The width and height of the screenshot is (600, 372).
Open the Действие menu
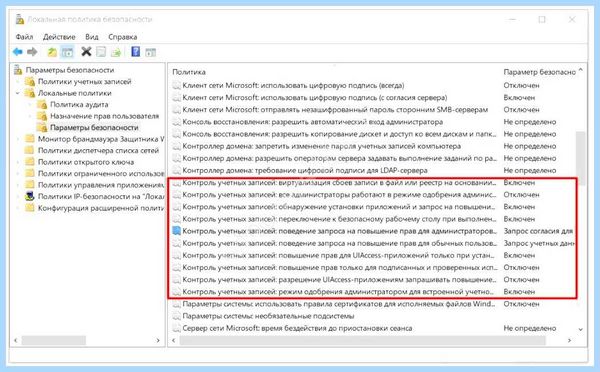[x=59, y=37]
